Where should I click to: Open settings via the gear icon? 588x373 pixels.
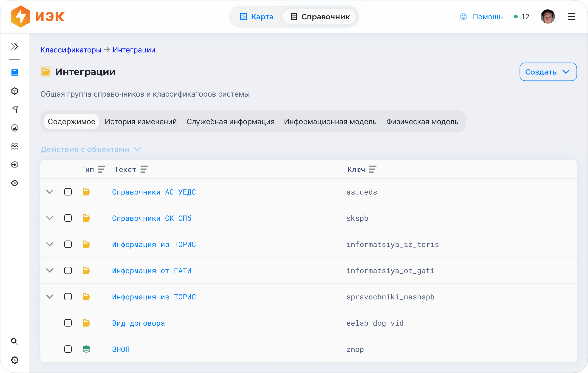(x=15, y=360)
